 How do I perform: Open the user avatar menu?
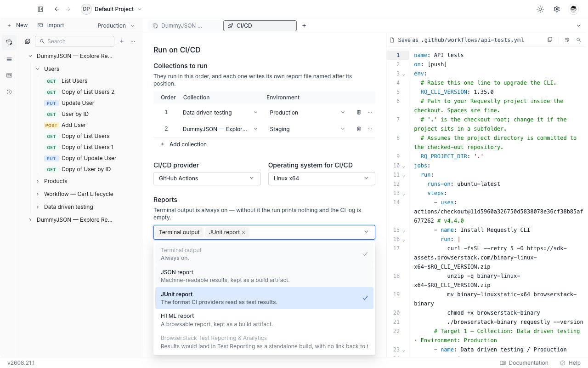click(573, 9)
